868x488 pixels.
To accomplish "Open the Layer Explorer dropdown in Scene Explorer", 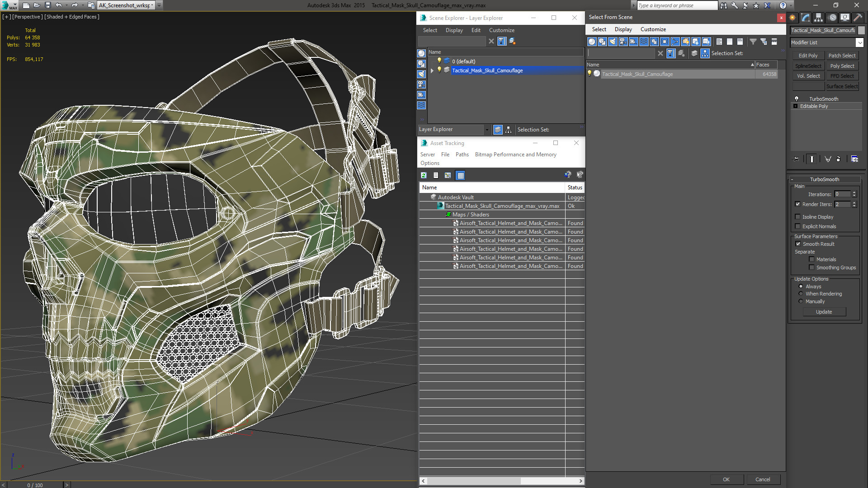I will pos(487,130).
